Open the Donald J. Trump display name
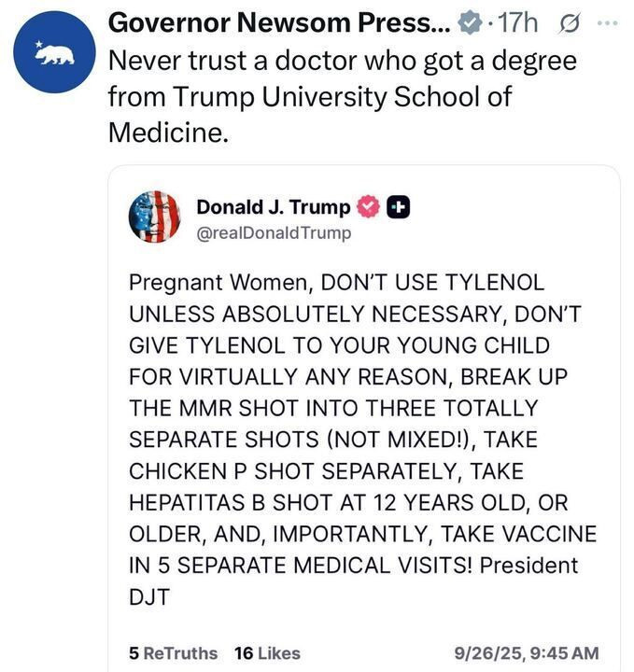Viewport: 634px width, 672px height. coord(274,207)
